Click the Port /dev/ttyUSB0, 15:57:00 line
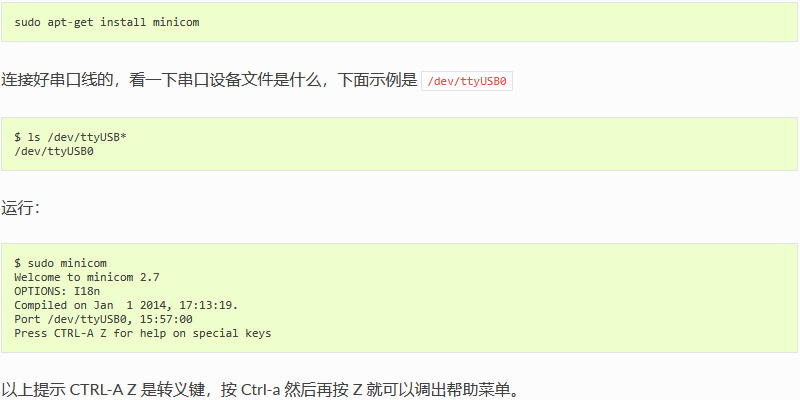The image size is (800, 400). (x=103, y=319)
